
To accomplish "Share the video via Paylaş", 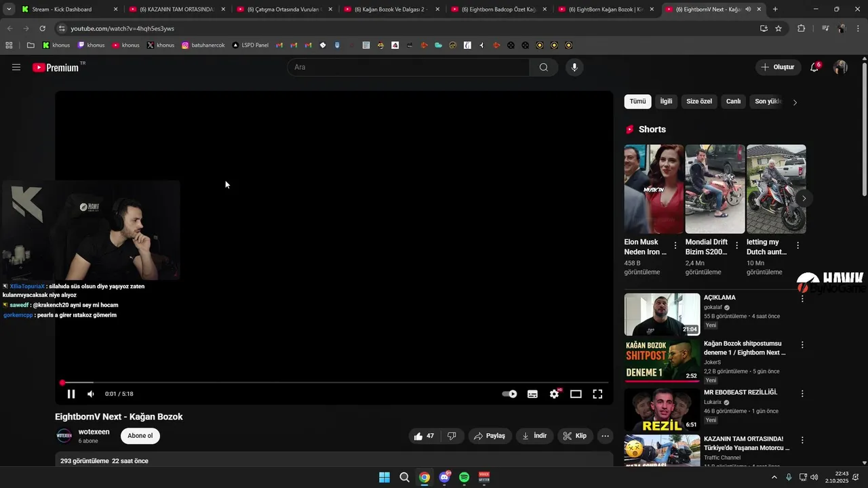I will pos(490,436).
